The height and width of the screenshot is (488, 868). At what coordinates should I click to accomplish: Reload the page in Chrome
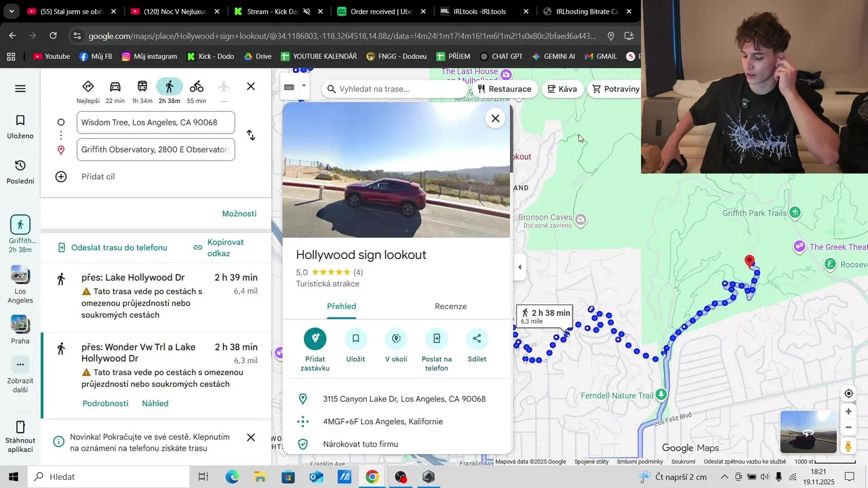click(x=53, y=36)
